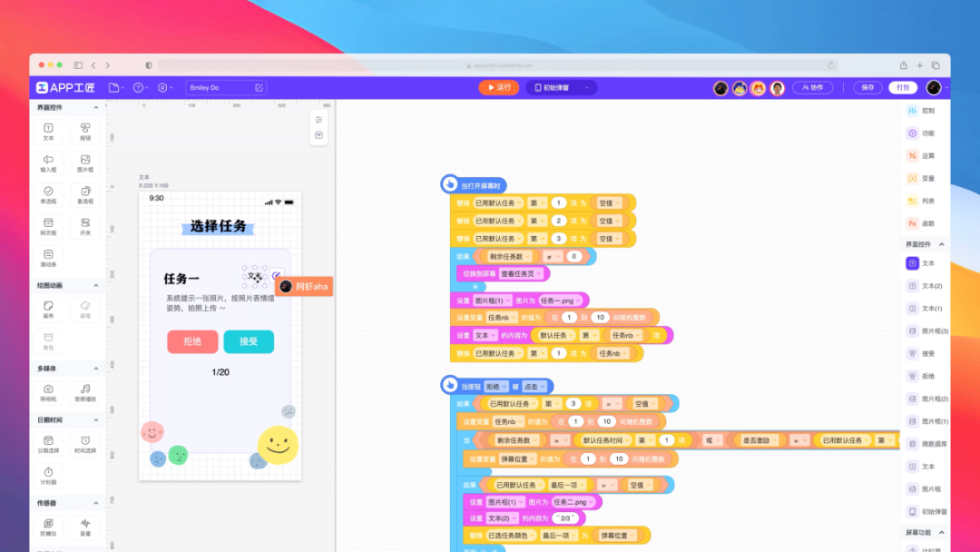Screen dimensions: 980x552
Task: Click the teal 接受 button in the phone preview
Action: (x=249, y=341)
